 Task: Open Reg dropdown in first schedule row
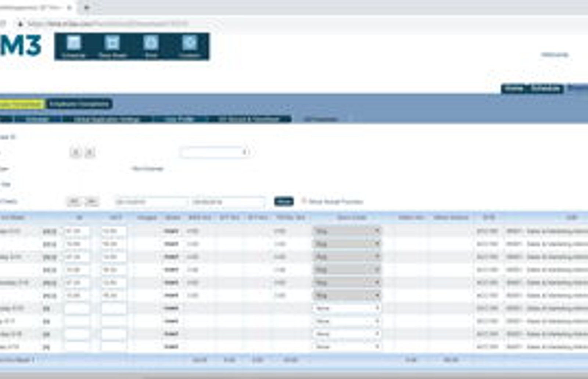point(347,231)
